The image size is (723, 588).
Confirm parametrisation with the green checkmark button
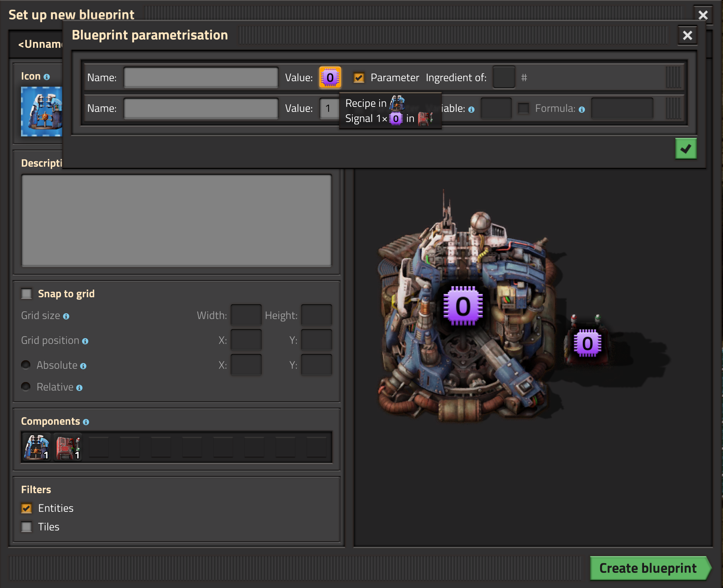[686, 148]
